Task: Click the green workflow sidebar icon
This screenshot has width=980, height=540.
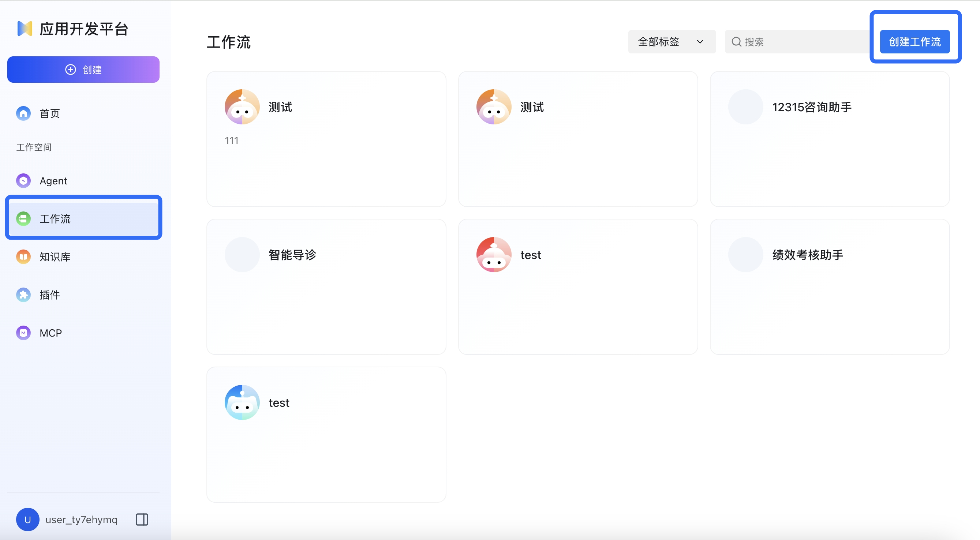Action: (23, 219)
